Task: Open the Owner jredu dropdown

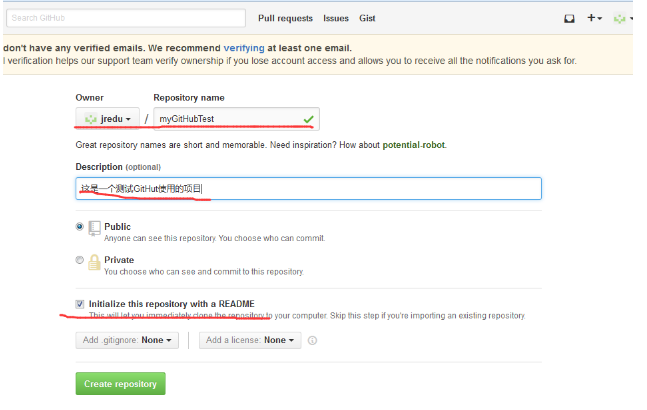Action: [x=107, y=119]
